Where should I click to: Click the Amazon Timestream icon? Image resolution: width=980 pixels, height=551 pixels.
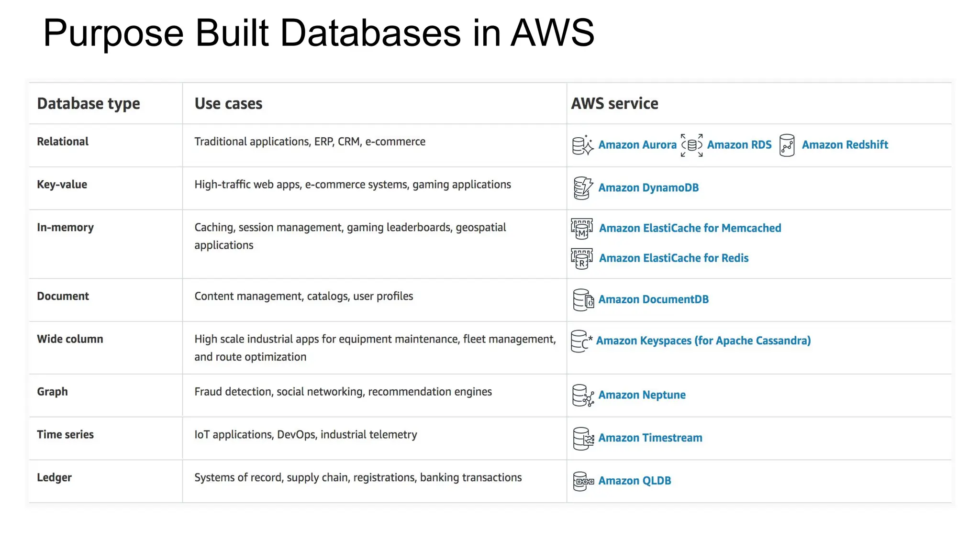click(583, 439)
